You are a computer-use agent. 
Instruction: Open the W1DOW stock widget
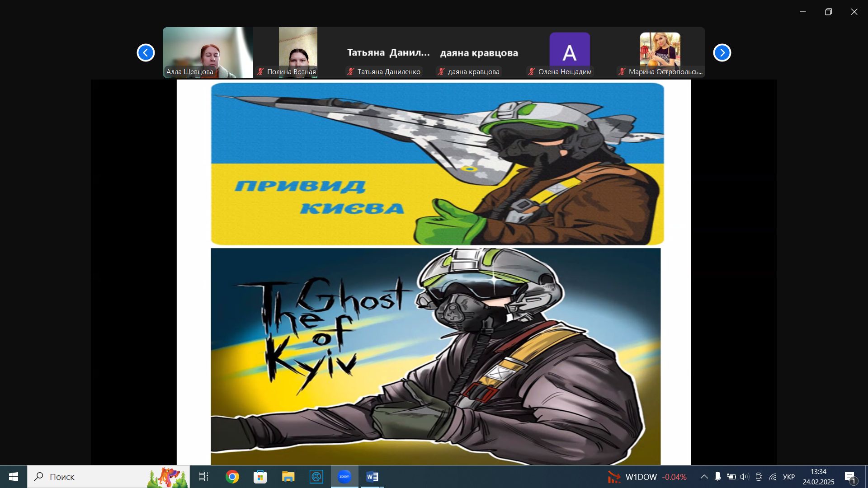tap(647, 477)
